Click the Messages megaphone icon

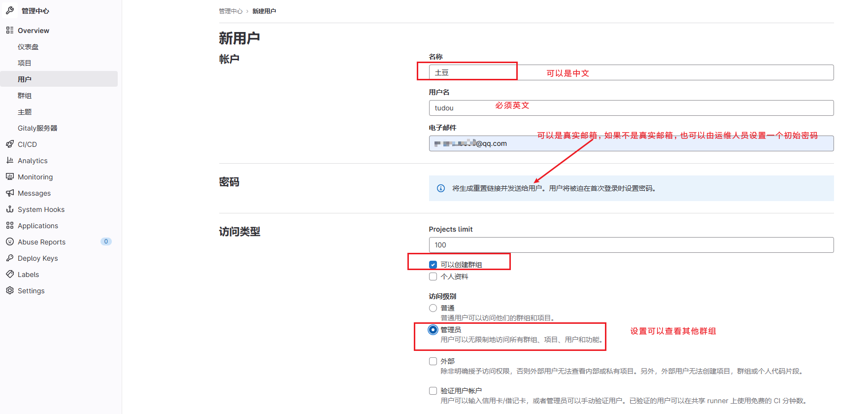10,193
